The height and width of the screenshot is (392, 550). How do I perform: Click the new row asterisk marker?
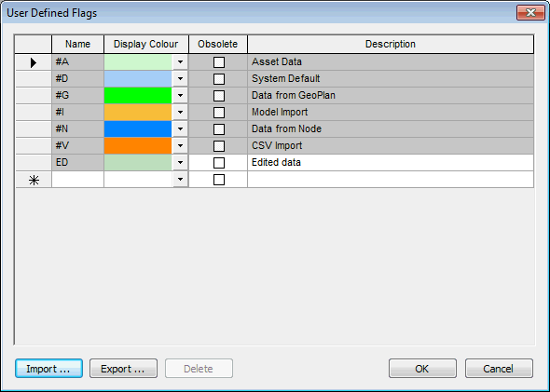[34, 181]
